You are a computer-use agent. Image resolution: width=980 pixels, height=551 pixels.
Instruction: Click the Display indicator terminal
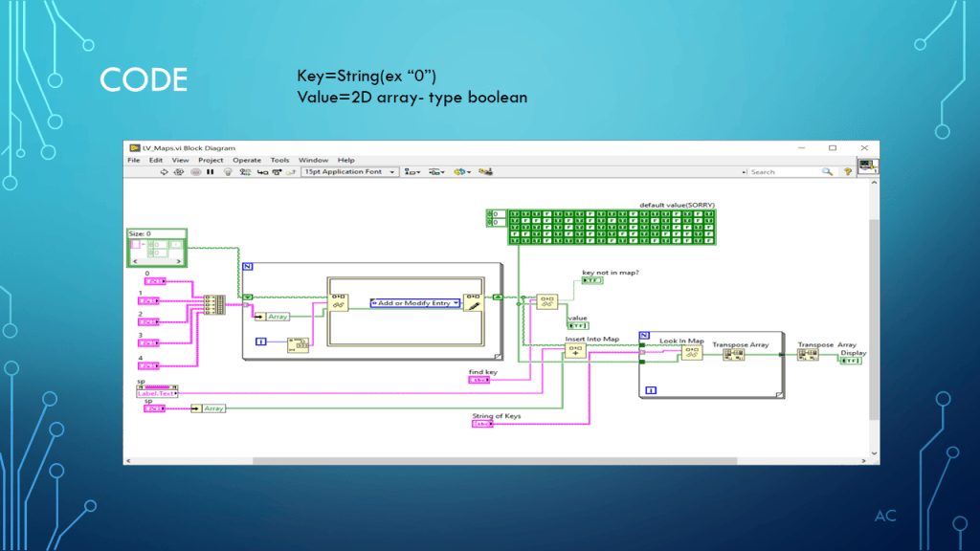pyautogui.click(x=851, y=361)
